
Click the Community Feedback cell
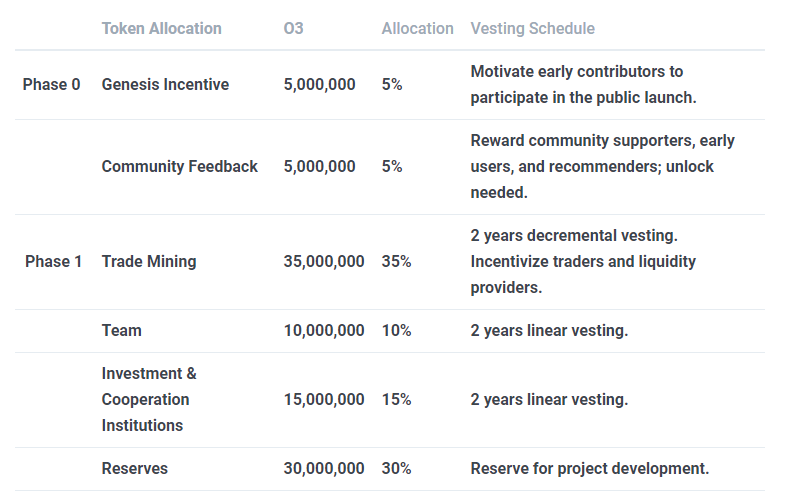(179, 167)
